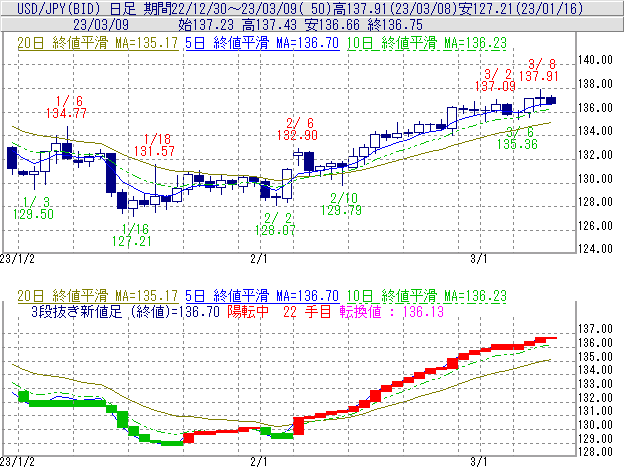Click the first green line-break block at chart left
The width and height of the screenshot is (624, 475).
click(24, 396)
